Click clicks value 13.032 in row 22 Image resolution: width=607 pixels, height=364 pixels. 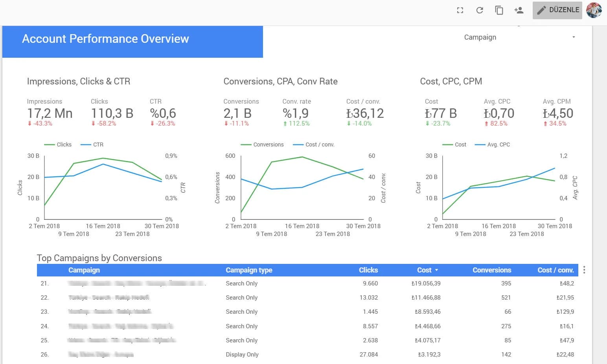pyautogui.click(x=368, y=298)
